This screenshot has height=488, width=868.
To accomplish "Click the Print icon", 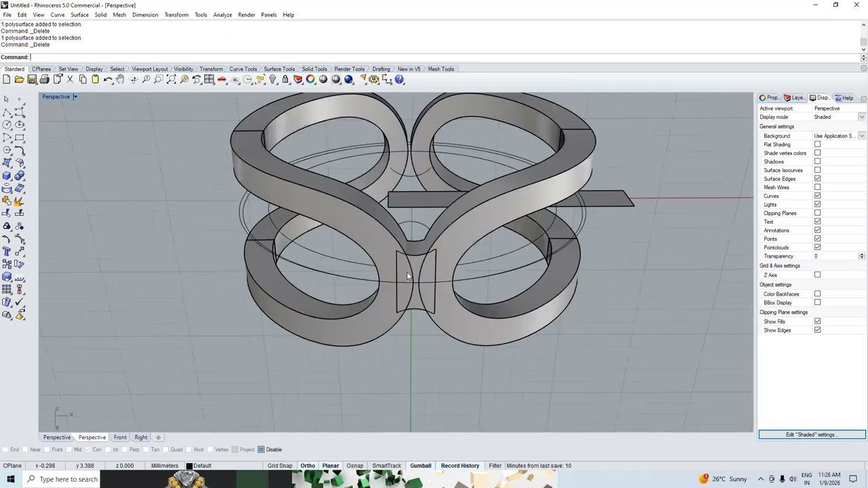I will click(x=45, y=80).
